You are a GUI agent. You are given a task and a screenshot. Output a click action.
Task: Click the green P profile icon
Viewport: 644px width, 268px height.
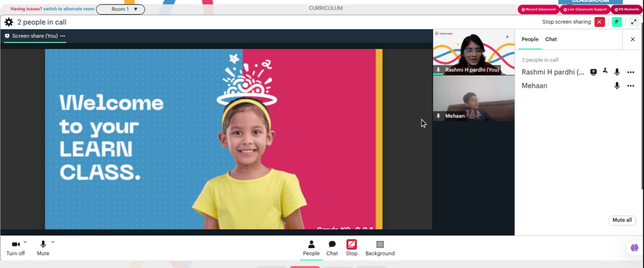[616, 22]
